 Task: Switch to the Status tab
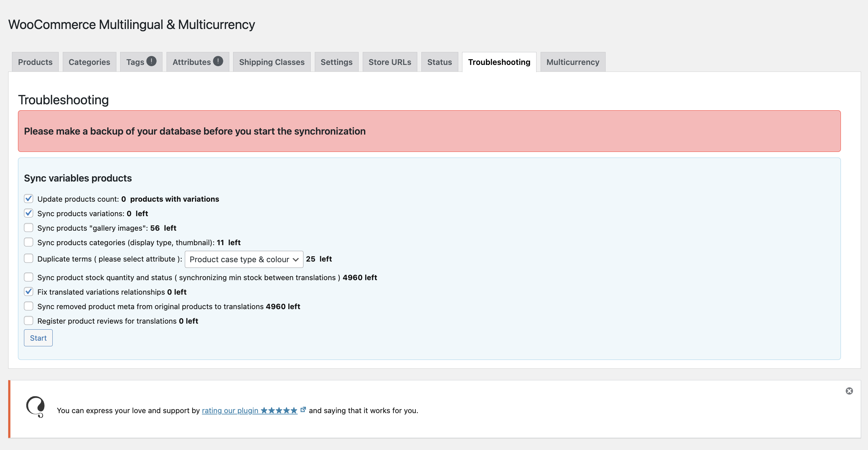[439, 62]
